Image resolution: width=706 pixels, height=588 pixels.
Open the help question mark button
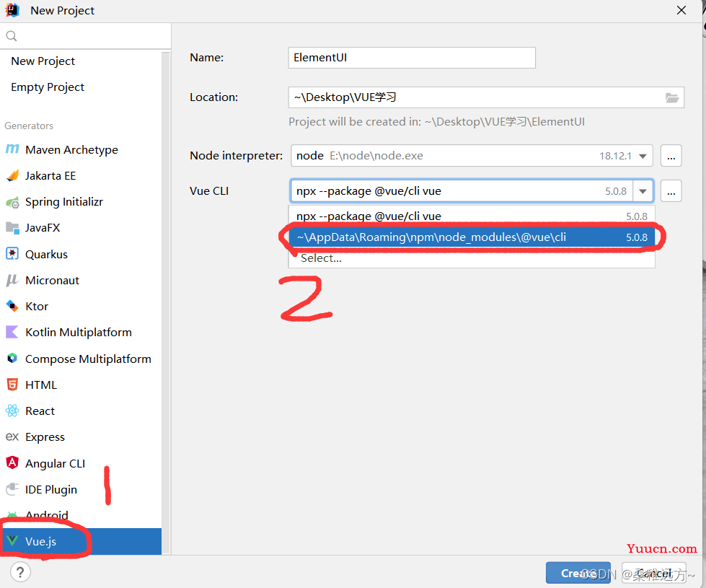pyautogui.click(x=20, y=572)
